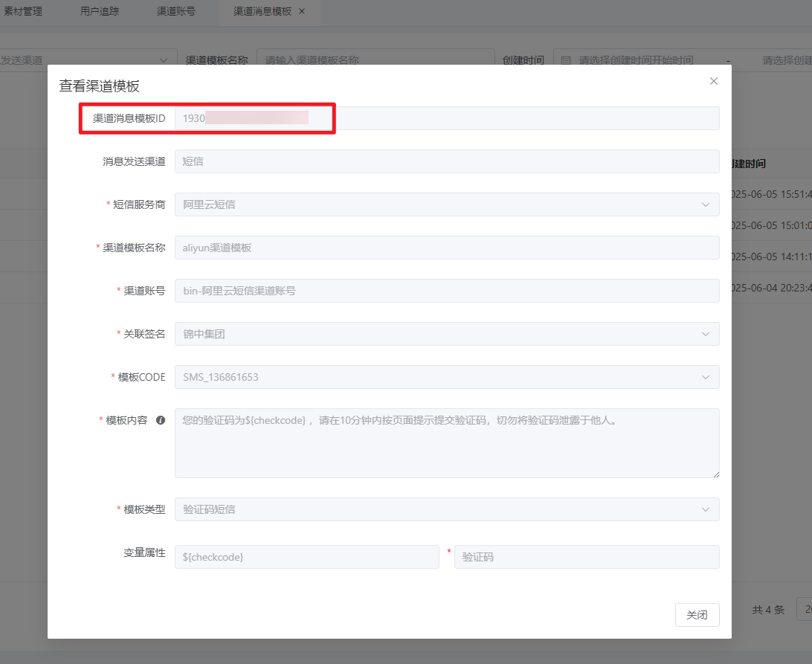
Task: Select the 渠道消息模板 tab
Action: coord(262,11)
